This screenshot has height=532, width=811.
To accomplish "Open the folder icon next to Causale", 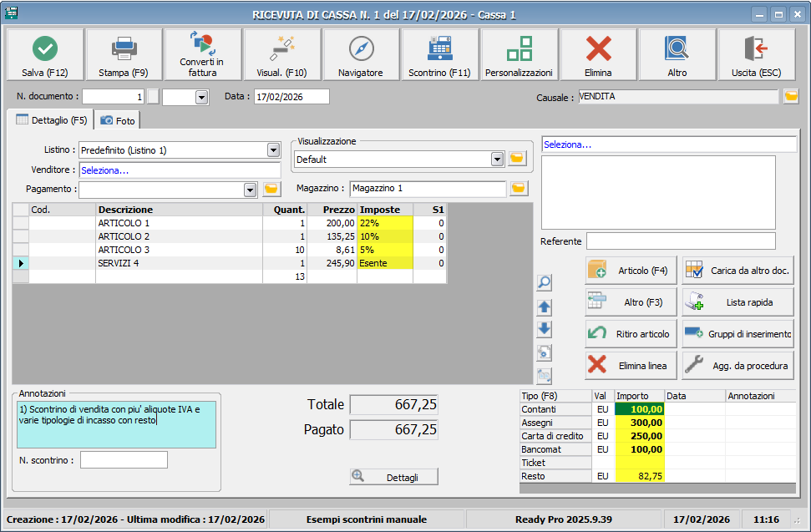I will (x=791, y=97).
